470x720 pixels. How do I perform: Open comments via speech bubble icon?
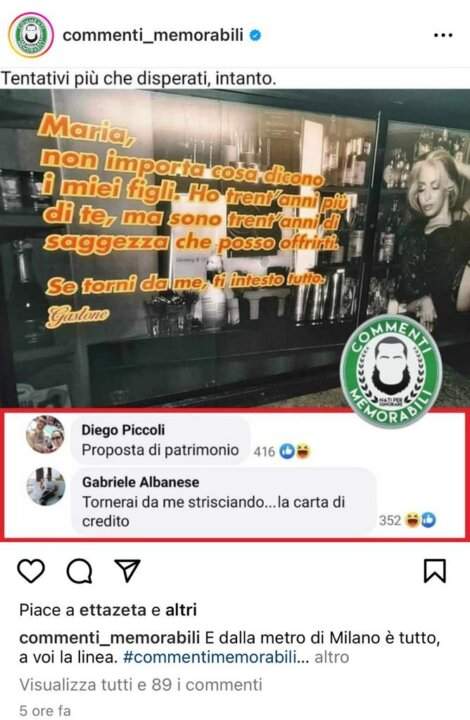click(79, 571)
